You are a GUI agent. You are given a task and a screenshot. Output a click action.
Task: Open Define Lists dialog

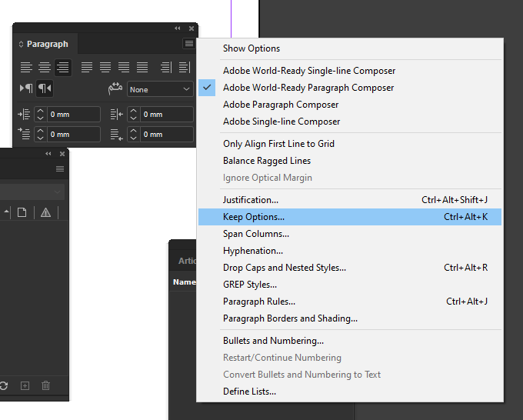(x=350, y=392)
